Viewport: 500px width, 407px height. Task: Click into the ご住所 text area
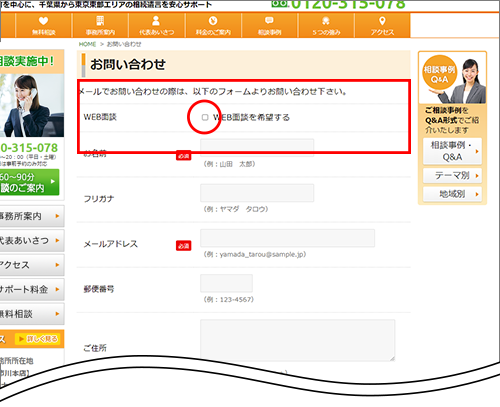pos(298,340)
